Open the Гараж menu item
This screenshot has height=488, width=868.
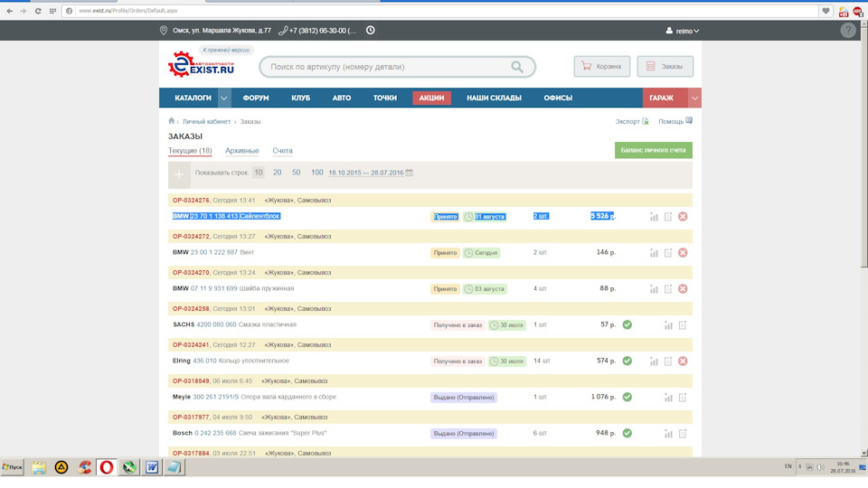coord(662,98)
